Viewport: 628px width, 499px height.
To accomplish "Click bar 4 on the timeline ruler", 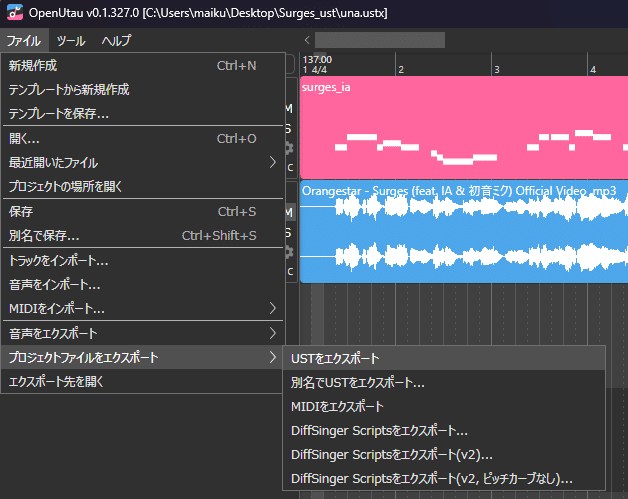I will [593, 70].
